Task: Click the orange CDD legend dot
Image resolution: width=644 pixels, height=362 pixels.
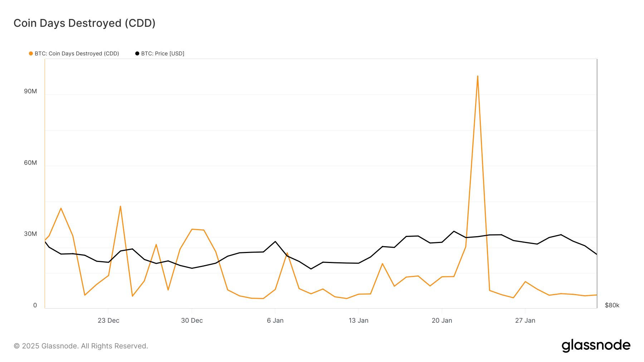Action: click(x=31, y=54)
